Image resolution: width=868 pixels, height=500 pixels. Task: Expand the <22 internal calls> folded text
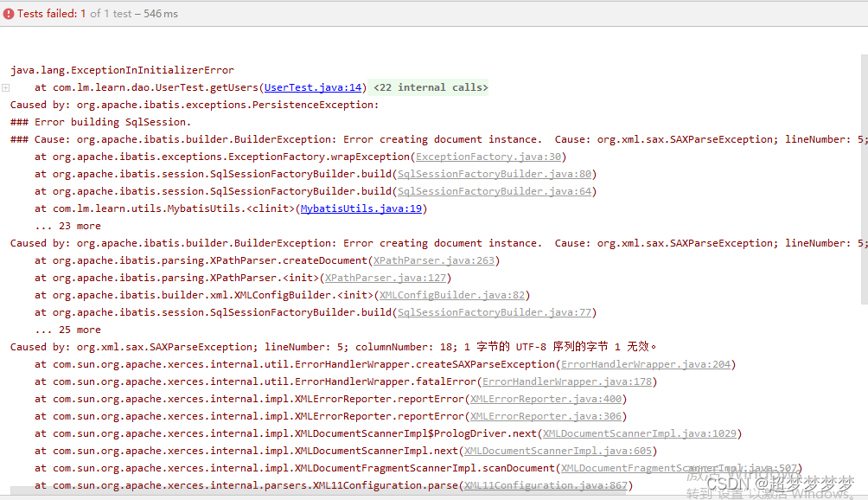pyautogui.click(x=431, y=87)
